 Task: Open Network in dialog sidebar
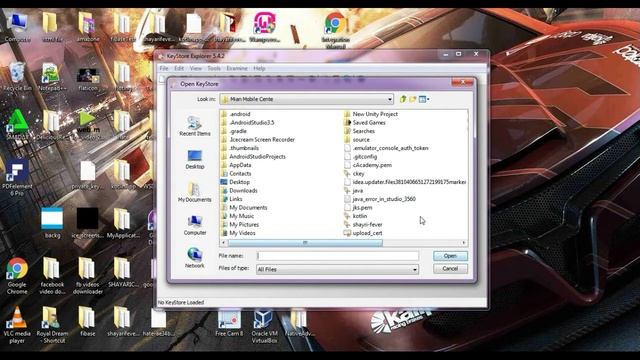coord(195,258)
